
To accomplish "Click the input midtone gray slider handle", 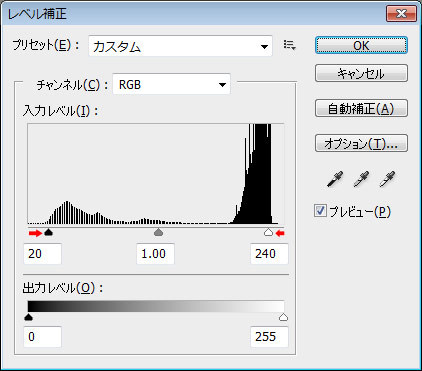I will [x=159, y=232].
